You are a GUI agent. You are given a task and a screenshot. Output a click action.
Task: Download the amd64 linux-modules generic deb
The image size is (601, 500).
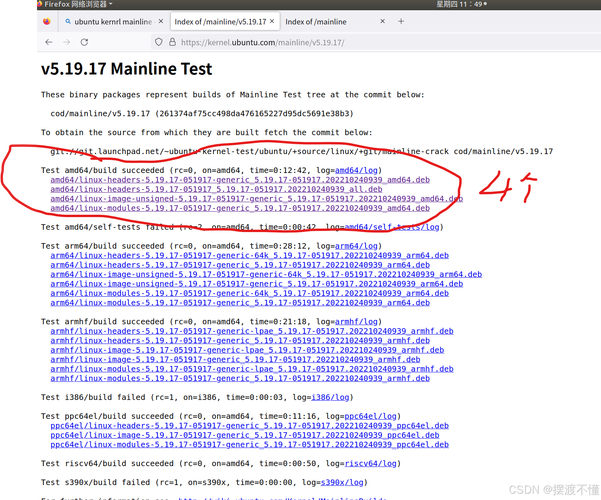point(240,208)
